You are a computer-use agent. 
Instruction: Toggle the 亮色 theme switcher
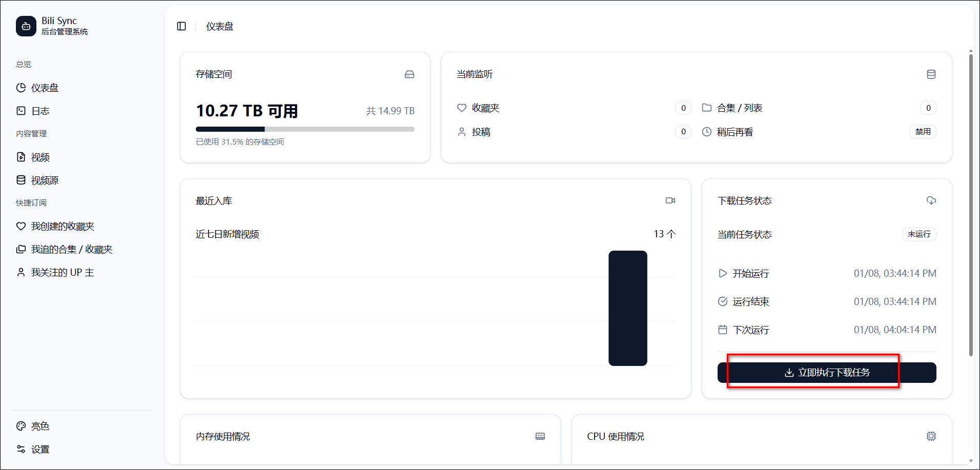(40, 426)
